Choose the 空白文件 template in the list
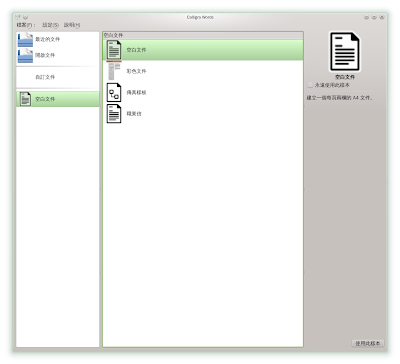 203,50
